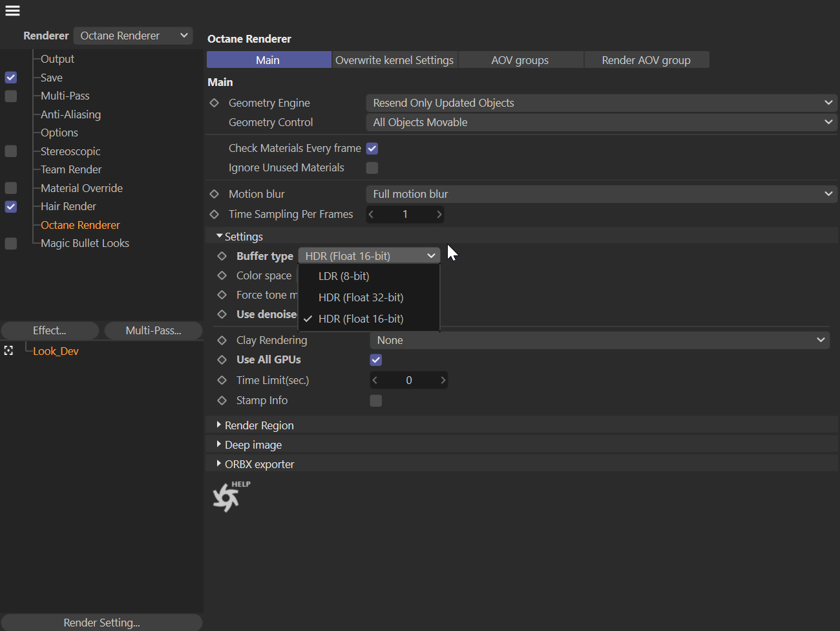This screenshot has height=631, width=840.
Task: Toggle keyframe diamond for Use All GPUs
Action: pos(222,359)
